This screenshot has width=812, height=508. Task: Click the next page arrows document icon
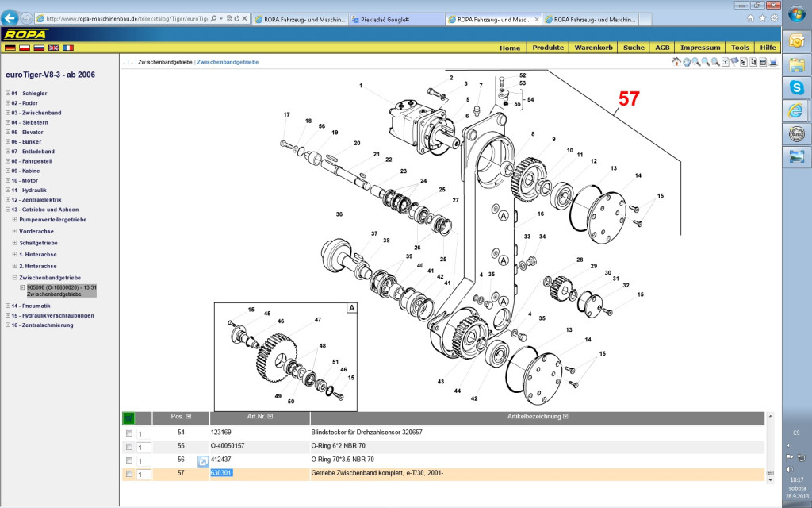coord(753,62)
